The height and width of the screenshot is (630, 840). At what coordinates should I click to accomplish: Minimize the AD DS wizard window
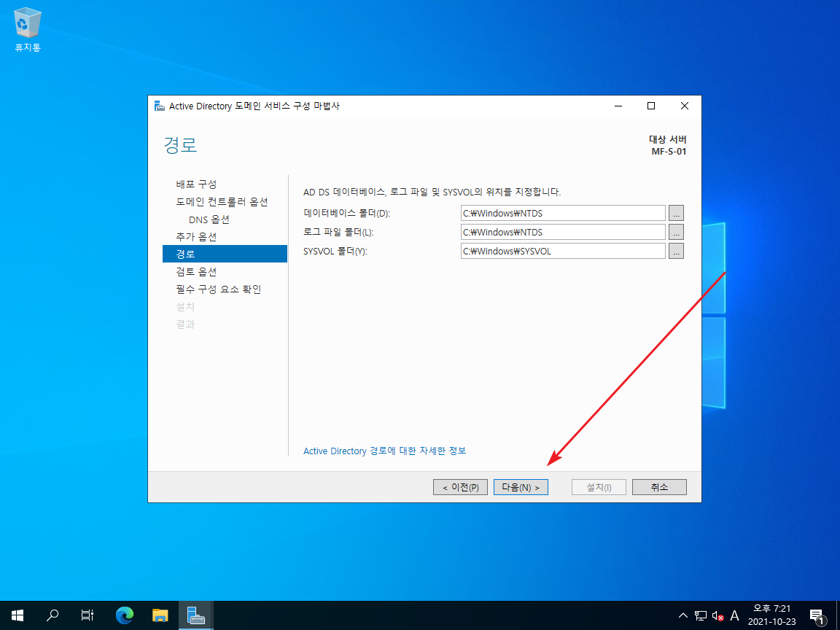(x=618, y=106)
